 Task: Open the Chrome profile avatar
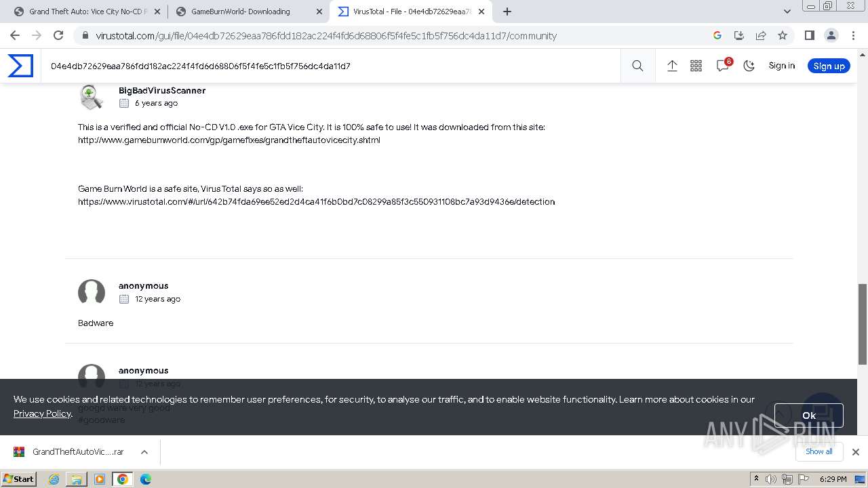831,35
